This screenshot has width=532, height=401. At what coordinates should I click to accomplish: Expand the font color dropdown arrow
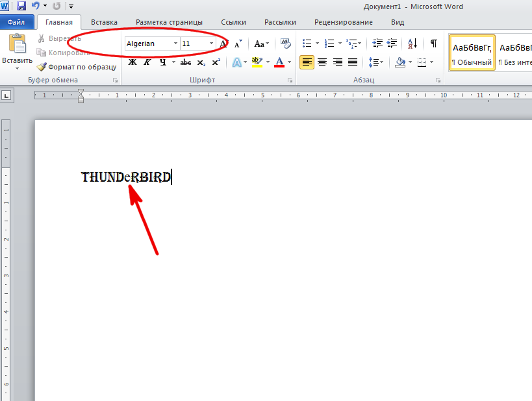click(290, 62)
